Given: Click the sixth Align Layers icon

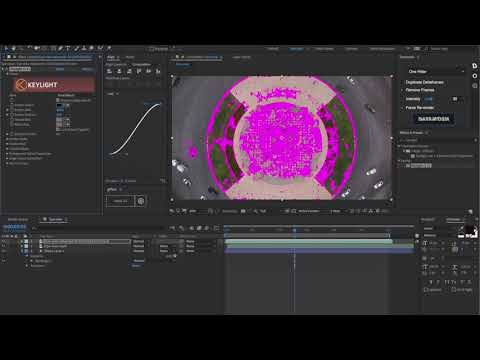Looking at the screenshot, I should pyautogui.click(x=158, y=71).
